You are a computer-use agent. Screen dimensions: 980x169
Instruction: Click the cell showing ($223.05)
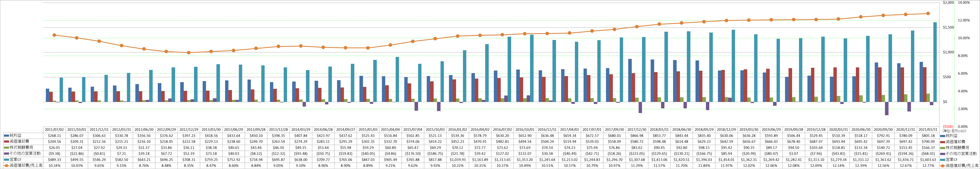coord(637,153)
